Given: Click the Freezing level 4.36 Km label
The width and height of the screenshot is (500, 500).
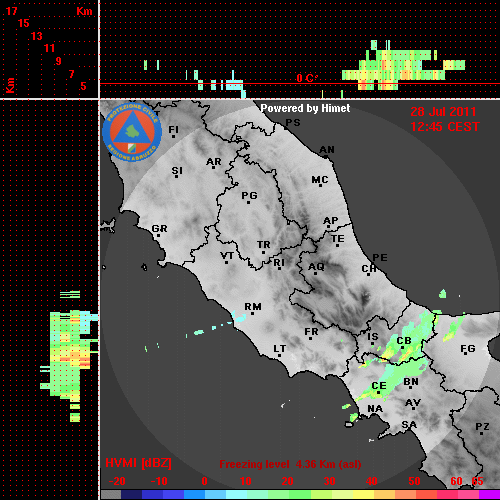Looking at the screenshot, I should click(290, 464).
